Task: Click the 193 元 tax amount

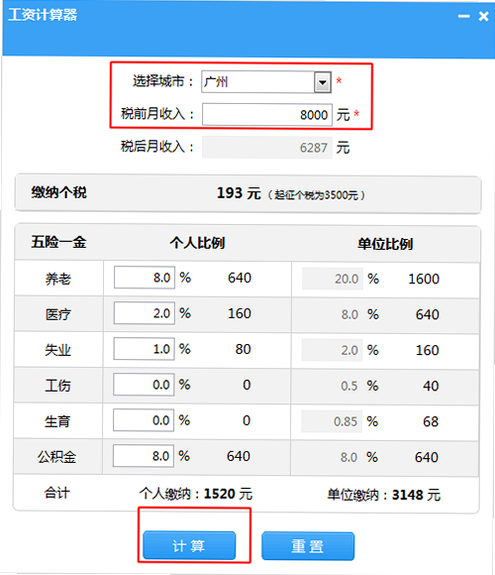Action: pos(239,193)
